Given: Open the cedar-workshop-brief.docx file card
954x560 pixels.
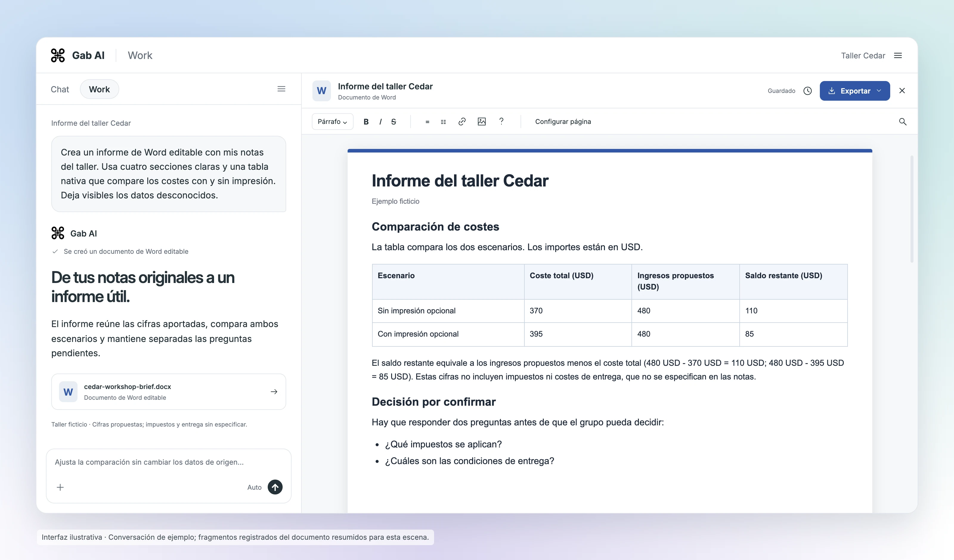Looking at the screenshot, I should pyautogui.click(x=168, y=392).
